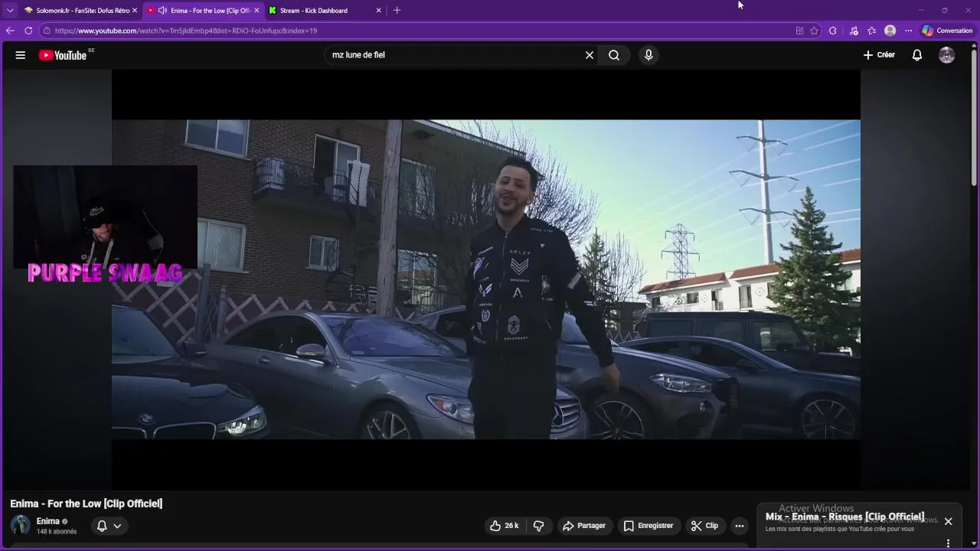Like the video with thumbs up
Screen dimensions: 980x551
coord(505,526)
